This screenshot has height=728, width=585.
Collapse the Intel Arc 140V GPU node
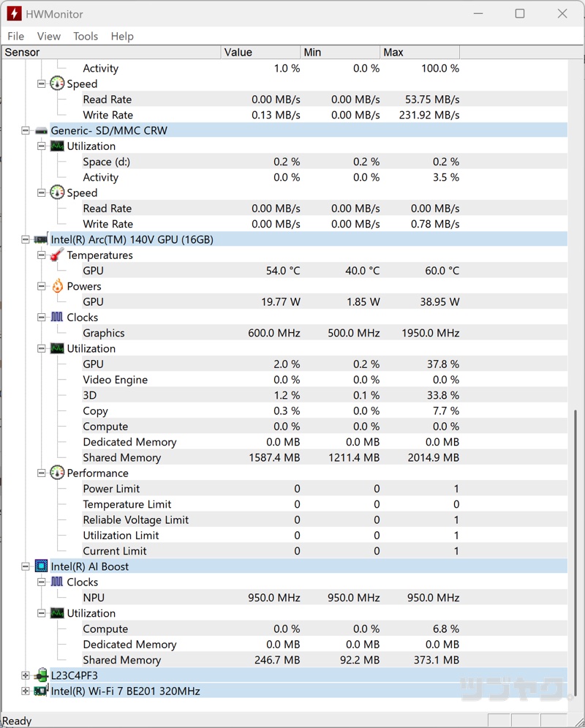click(x=26, y=239)
